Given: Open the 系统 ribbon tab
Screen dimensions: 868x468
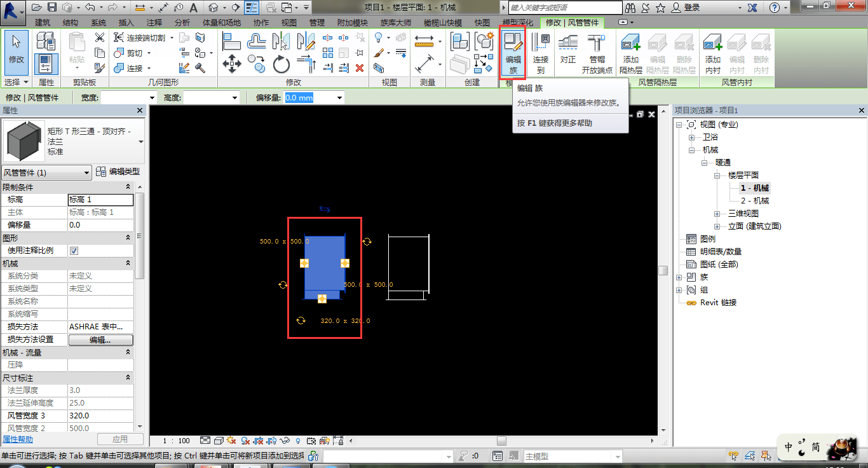Looking at the screenshot, I should (98, 22).
